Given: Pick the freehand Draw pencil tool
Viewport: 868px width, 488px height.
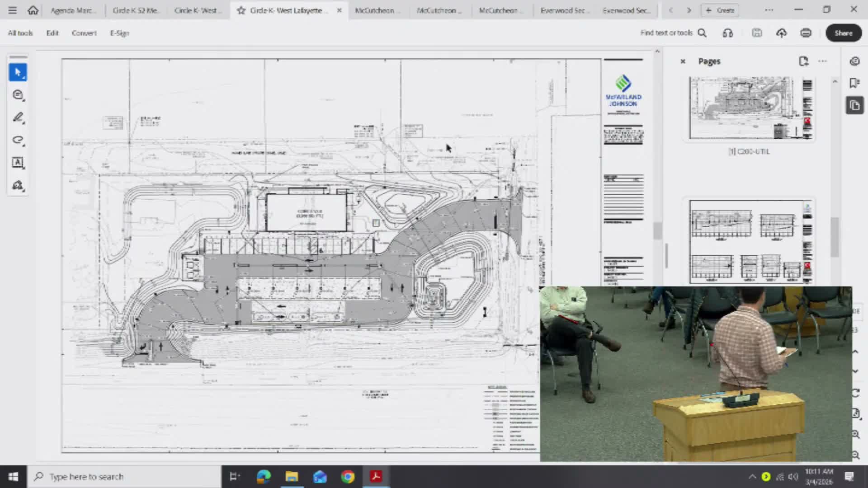Looking at the screenshot, I should coord(18,117).
